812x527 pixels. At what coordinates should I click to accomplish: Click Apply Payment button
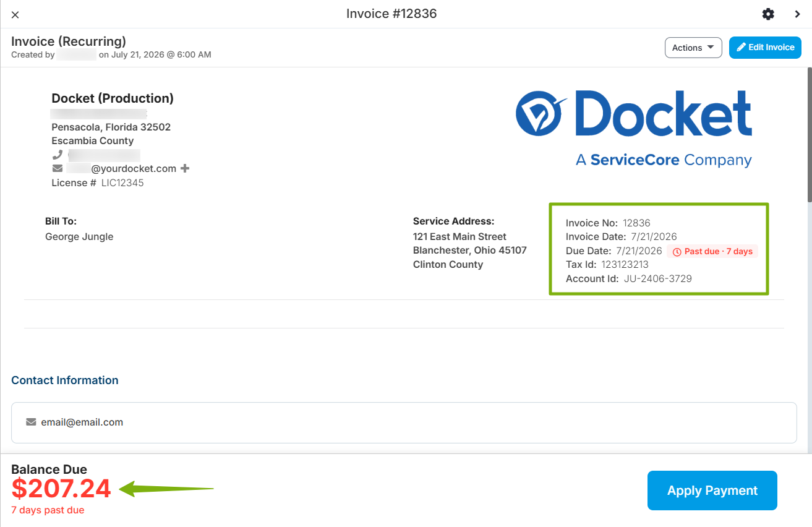click(x=712, y=491)
